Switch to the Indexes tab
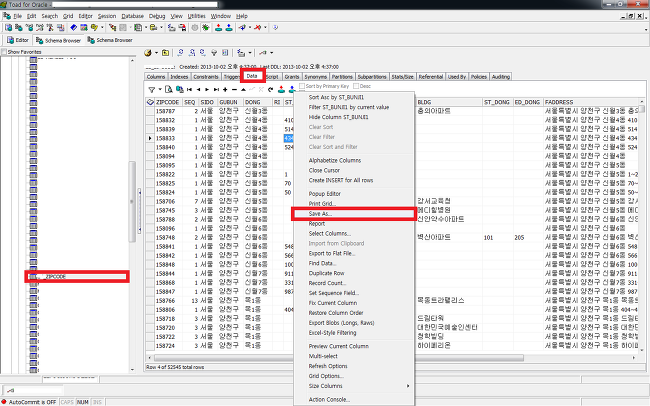The width and height of the screenshot is (650, 406). [179, 77]
